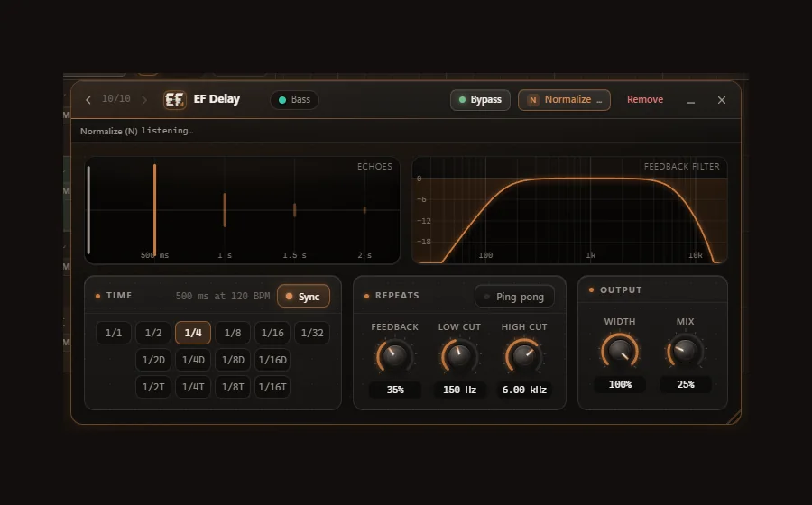
Task: Click the 6.00 kHz high cut value
Action: tap(524, 390)
